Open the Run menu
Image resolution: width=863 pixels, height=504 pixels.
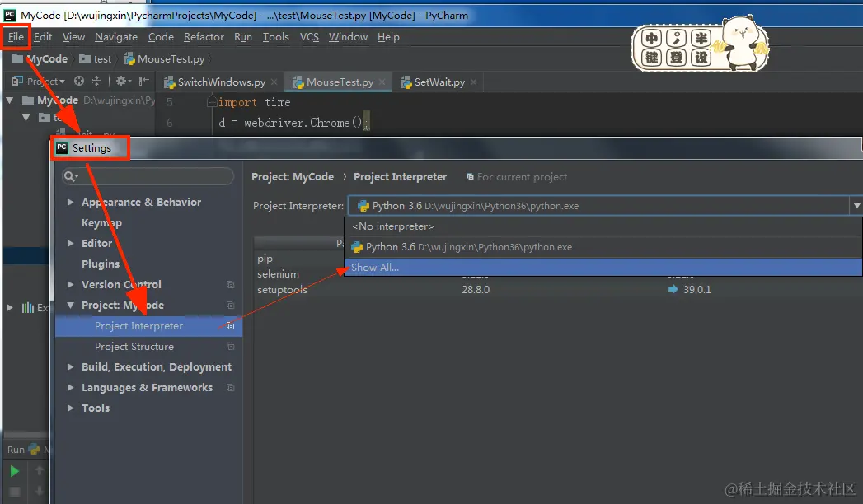[242, 37]
